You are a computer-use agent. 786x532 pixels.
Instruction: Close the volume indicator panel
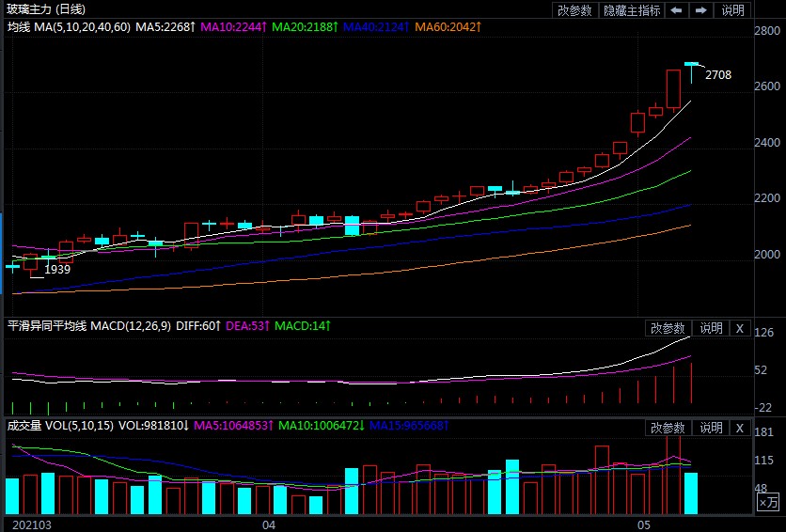coord(739,428)
